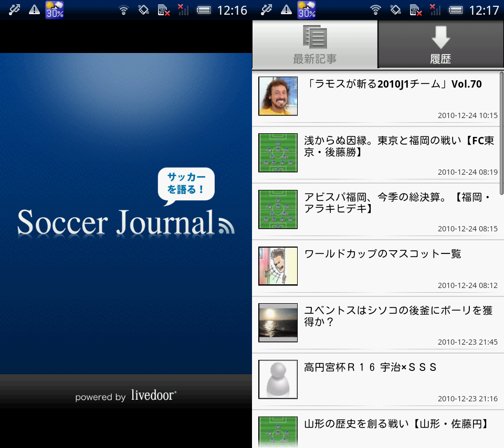Tap the download arrow icon above 履歴
Image resolution: width=504 pixels, height=448 pixels.
pos(440,37)
